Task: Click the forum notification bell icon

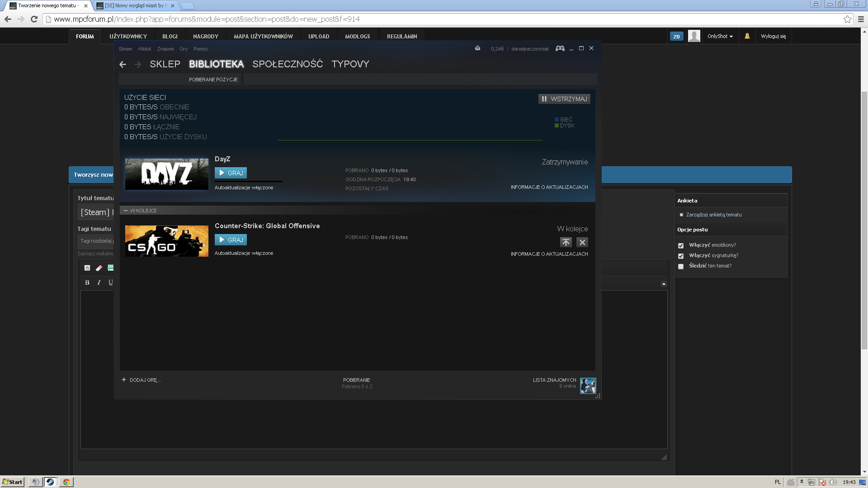Action: [x=747, y=36]
